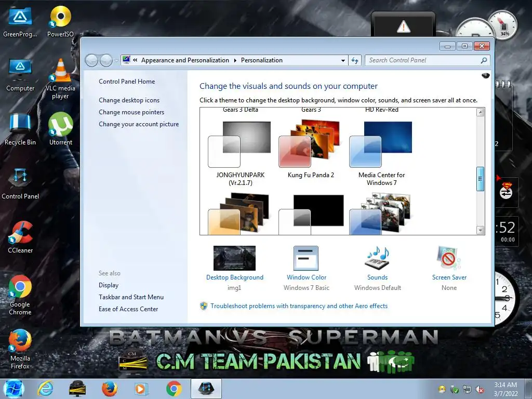The height and width of the screenshot is (399, 532).
Task: Open the Desktop Background img1 thumbnail
Action: click(x=234, y=258)
